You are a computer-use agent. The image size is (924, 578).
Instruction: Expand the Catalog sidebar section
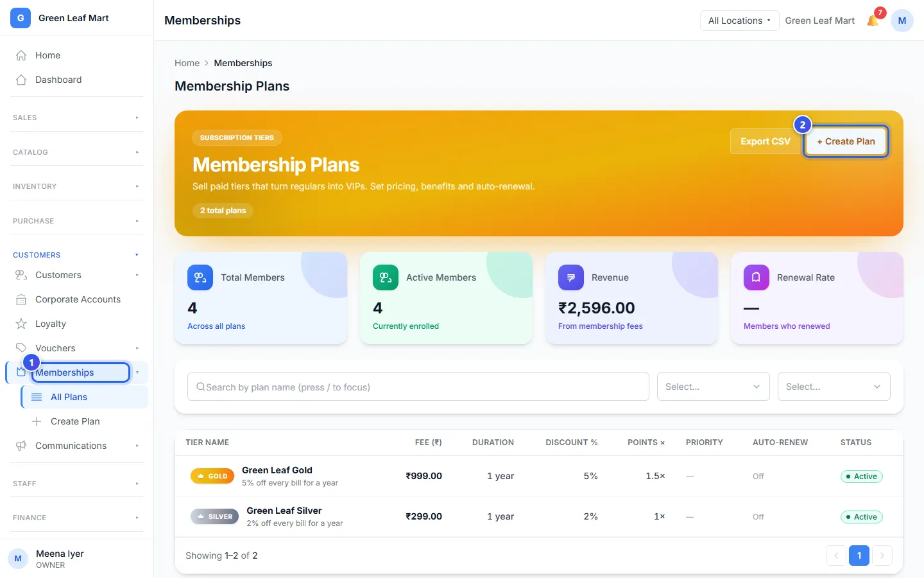[x=76, y=152]
